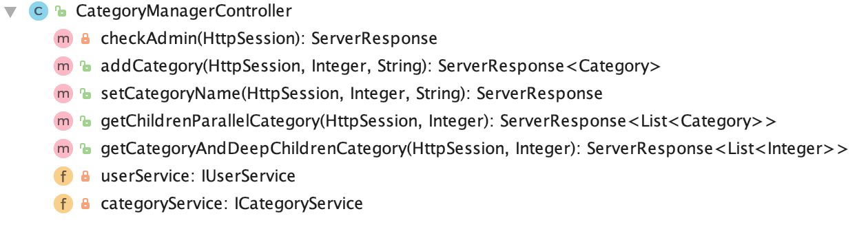Select the checkAdmin(HttpSession) method entry

269,39
